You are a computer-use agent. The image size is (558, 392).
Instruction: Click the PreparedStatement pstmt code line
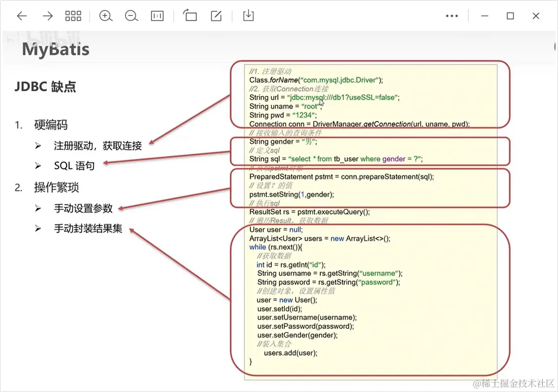[342, 177]
